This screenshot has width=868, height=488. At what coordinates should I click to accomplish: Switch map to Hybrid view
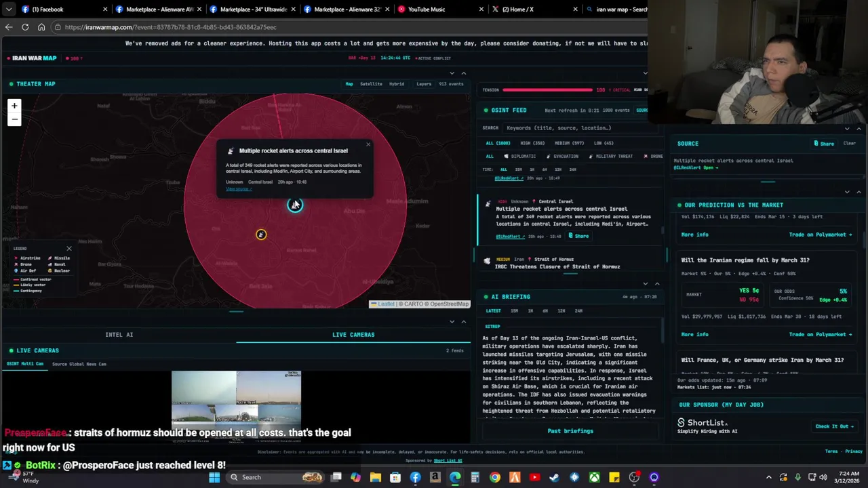[397, 84]
